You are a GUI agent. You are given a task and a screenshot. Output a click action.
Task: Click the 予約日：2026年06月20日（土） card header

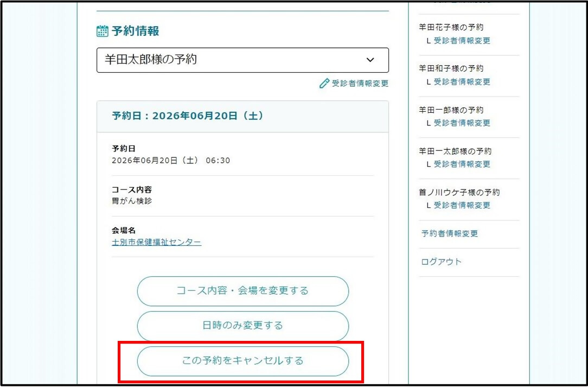coord(242,116)
